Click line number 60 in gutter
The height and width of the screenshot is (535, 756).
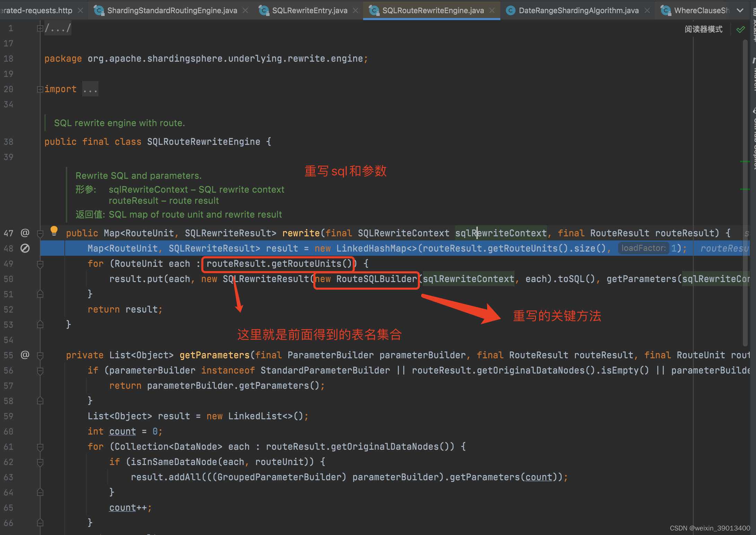pos(9,431)
